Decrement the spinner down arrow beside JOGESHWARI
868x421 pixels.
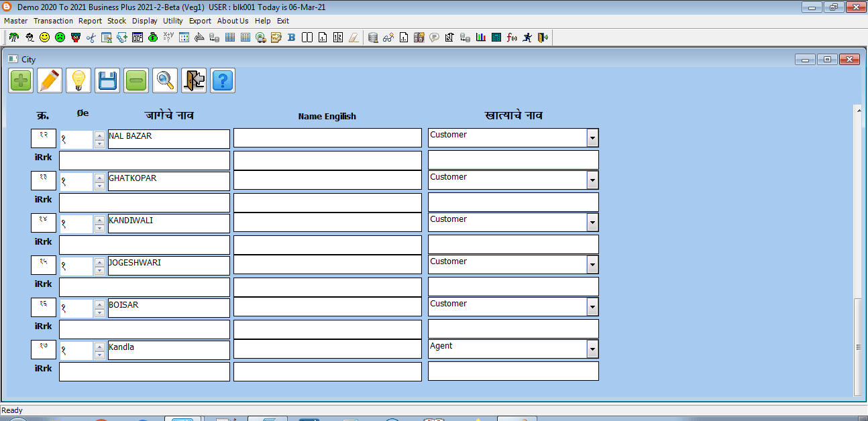(100, 270)
